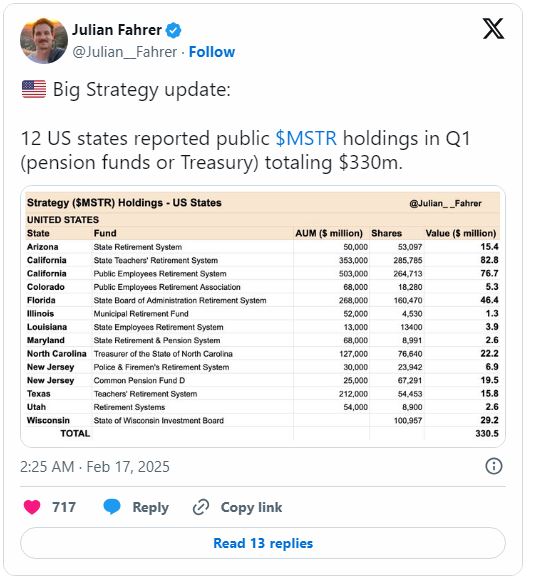Click the Reply label
Screen dimensions: 534x583
tap(151, 508)
